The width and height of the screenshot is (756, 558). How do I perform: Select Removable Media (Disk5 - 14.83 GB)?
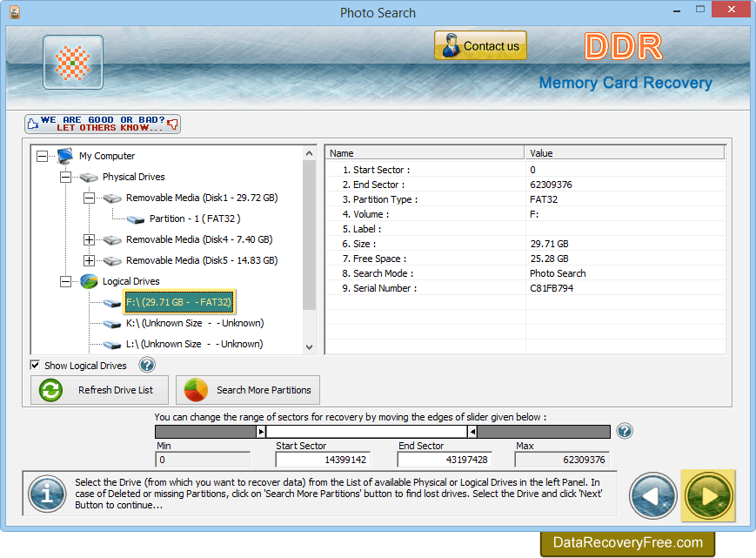202,260
